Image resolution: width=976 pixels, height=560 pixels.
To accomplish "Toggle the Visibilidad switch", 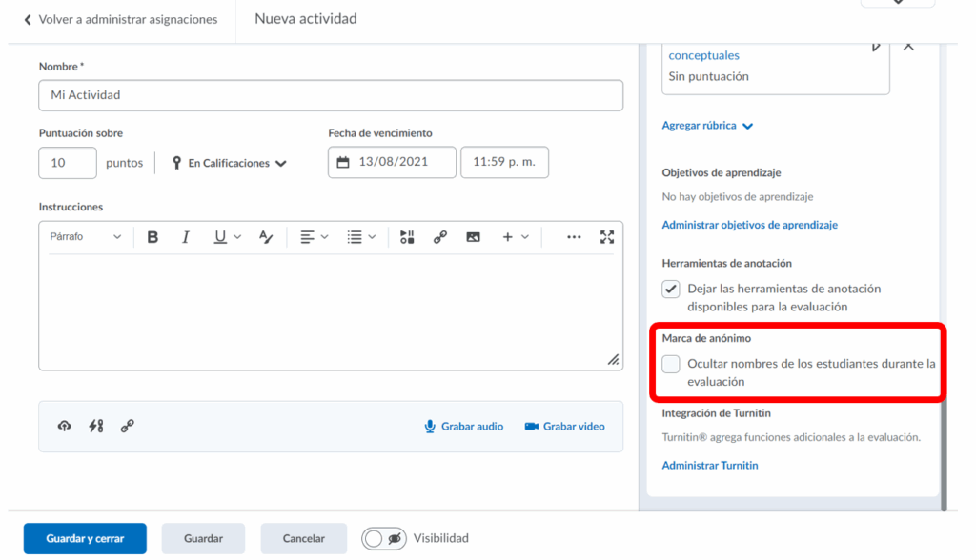I will [383, 538].
